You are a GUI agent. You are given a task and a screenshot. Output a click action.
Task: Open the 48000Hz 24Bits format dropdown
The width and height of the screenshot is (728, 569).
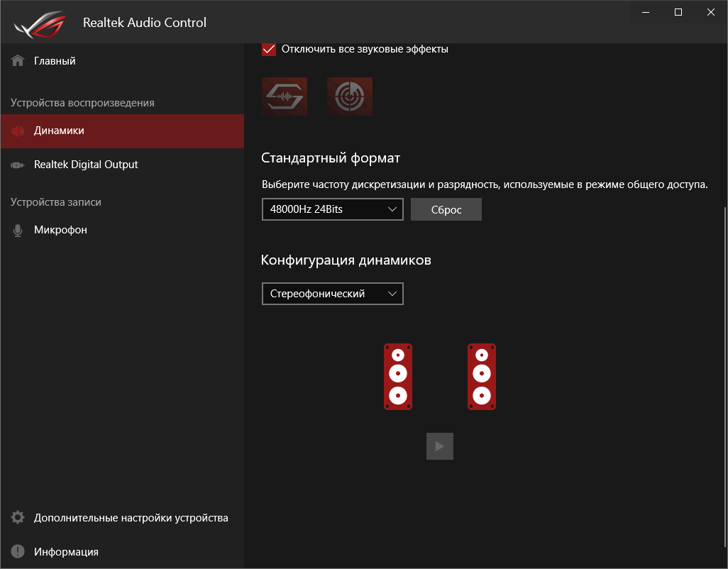coord(333,209)
